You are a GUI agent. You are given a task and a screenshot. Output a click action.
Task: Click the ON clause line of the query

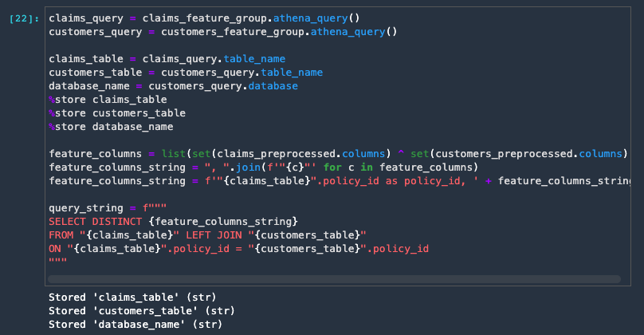[x=238, y=249]
